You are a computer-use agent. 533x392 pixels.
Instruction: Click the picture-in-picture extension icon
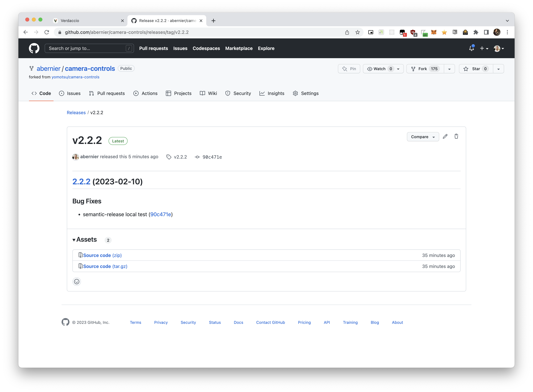(x=371, y=32)
